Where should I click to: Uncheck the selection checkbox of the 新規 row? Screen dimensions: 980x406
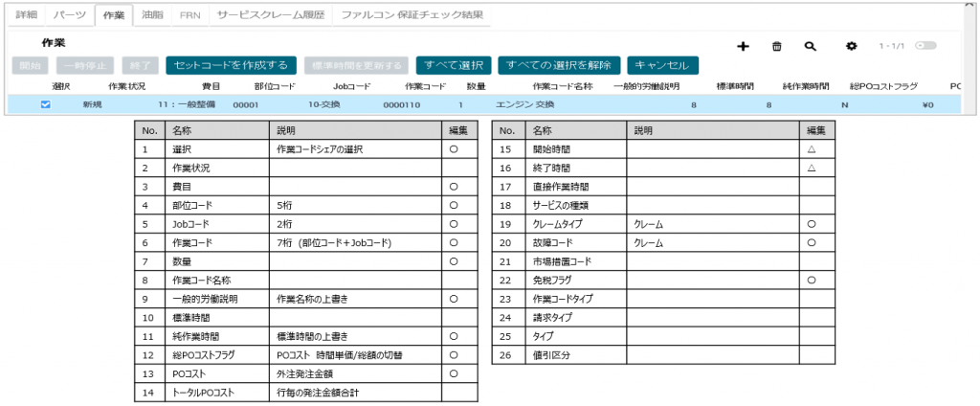[x=45, y=104]
